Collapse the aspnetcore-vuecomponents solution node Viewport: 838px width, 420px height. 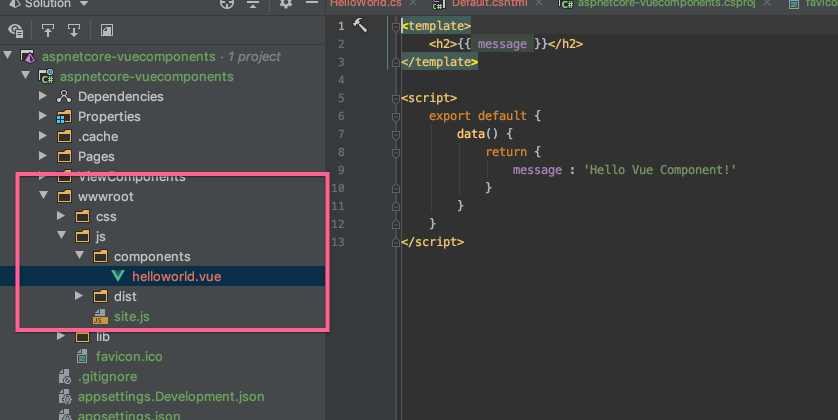[8, 55]
